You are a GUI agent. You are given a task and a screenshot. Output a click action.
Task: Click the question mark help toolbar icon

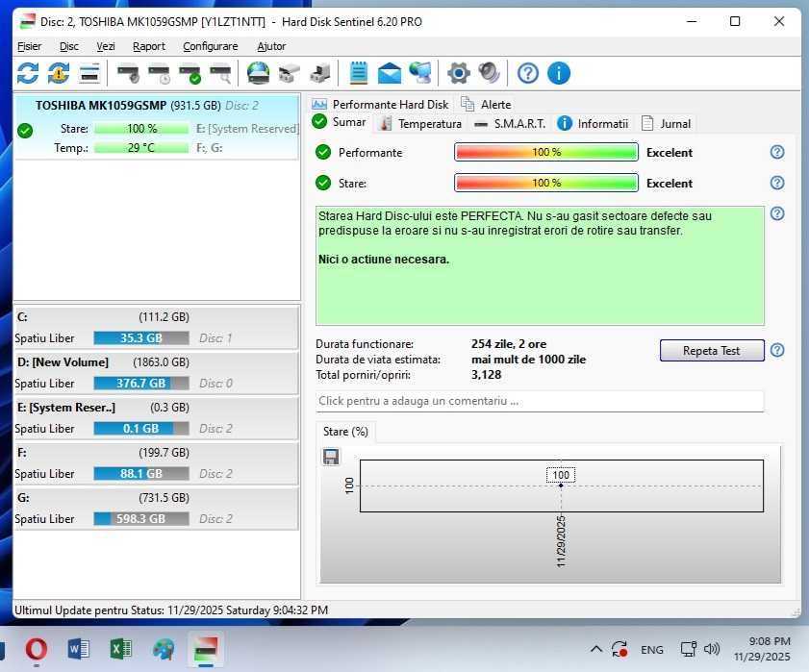pyautogui.click(x=528, y=73)
